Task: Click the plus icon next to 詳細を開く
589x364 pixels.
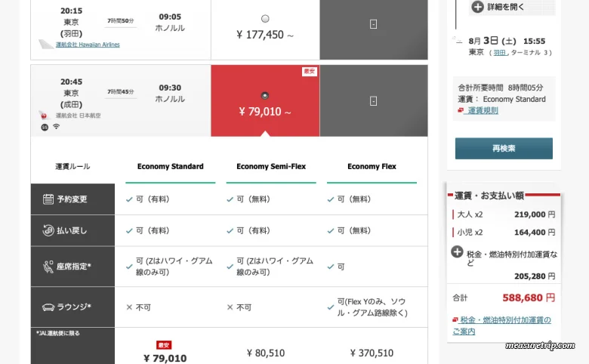Action: tap(477, 7)
